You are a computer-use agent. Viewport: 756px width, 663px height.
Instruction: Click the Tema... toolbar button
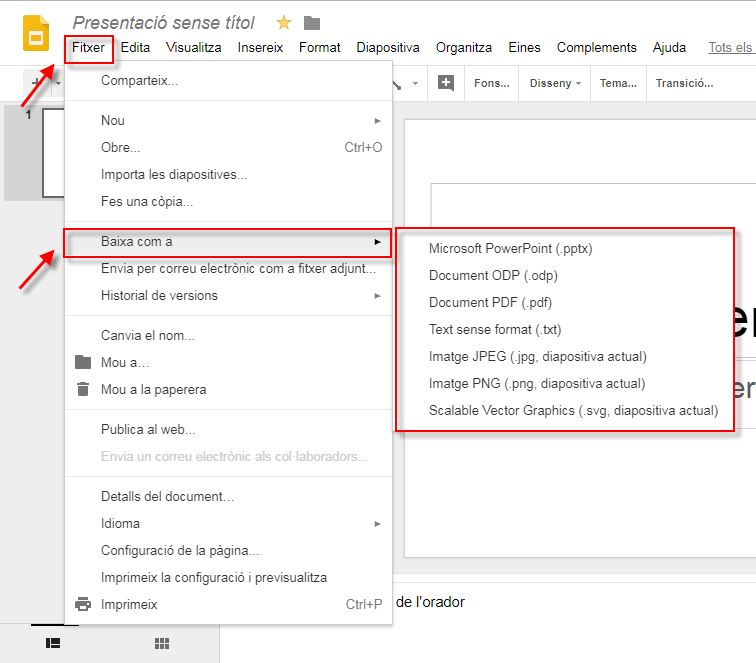(618, 83)
